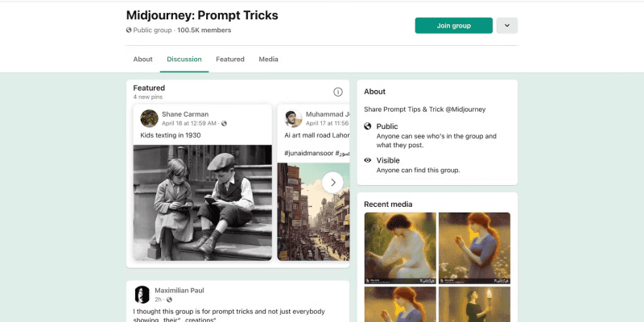The image size is (644, 322).
Task: Click the Visible eye icon in About
Action: pos(368,160)
